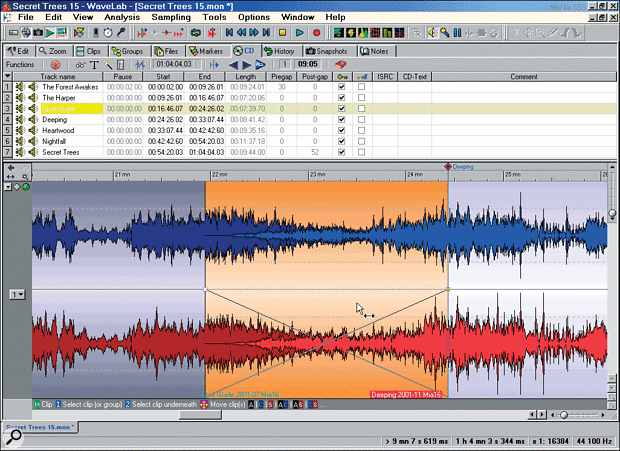Click the magnifier lamp toolbar icon
620x451 pixels.
pos(445,33)
